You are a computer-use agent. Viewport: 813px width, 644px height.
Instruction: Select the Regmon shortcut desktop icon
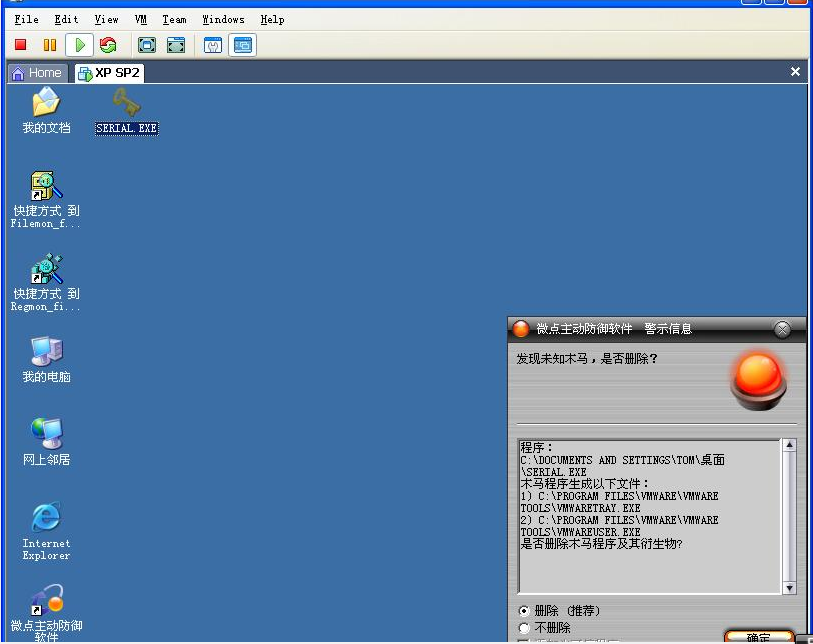(46, 270)
